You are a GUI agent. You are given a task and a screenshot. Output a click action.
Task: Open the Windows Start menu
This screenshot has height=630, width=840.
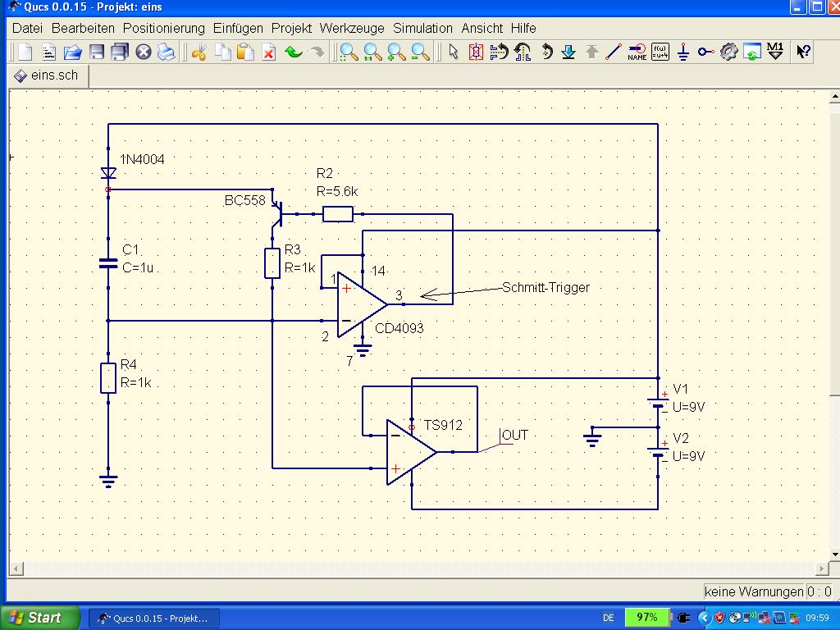(39, 618)
